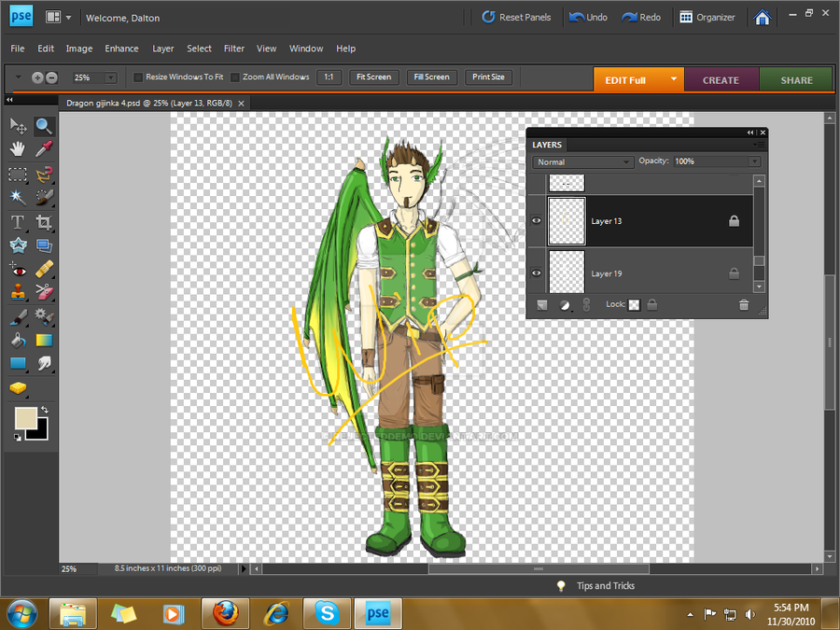Select the Quick Selection brush tool
This screenshot has width=840, height=630.
tap(43, 197)
